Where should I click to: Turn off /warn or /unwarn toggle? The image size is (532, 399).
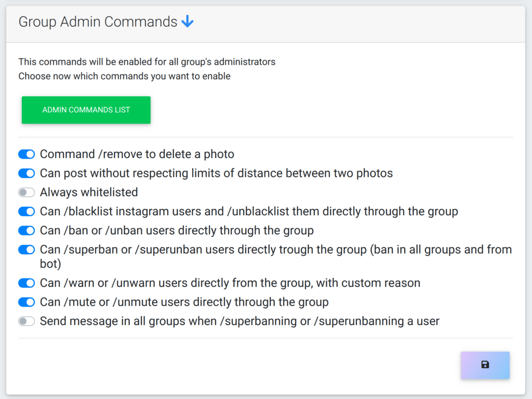[26, 283]
